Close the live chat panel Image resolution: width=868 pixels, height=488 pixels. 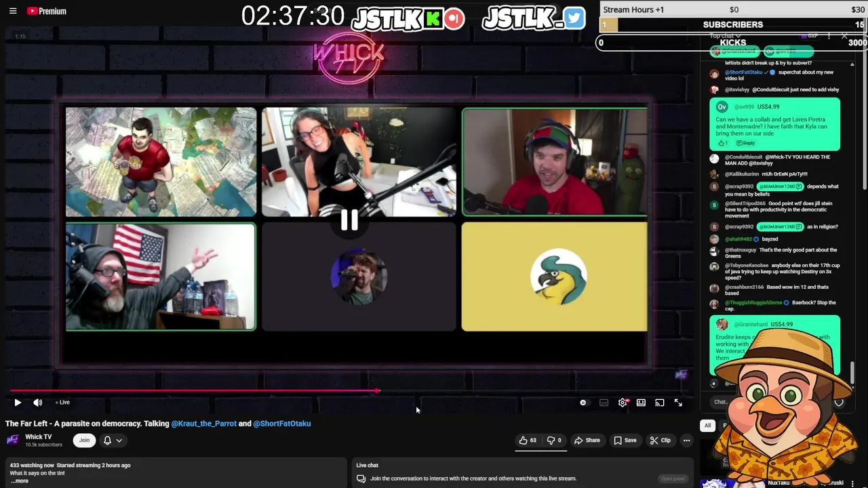click(844, 35)
